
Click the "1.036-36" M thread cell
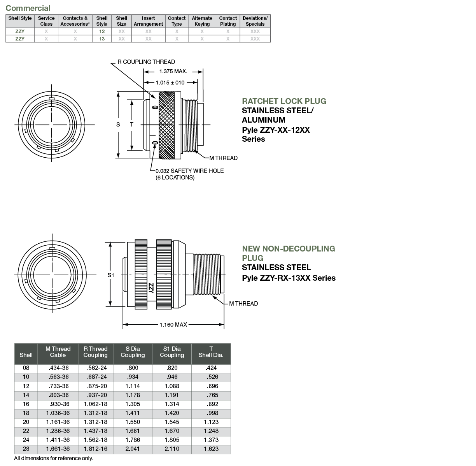(58, 413)
